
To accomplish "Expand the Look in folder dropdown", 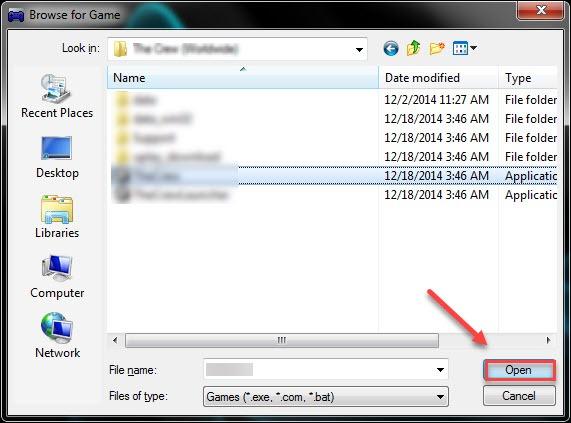I will click(359, 49).
